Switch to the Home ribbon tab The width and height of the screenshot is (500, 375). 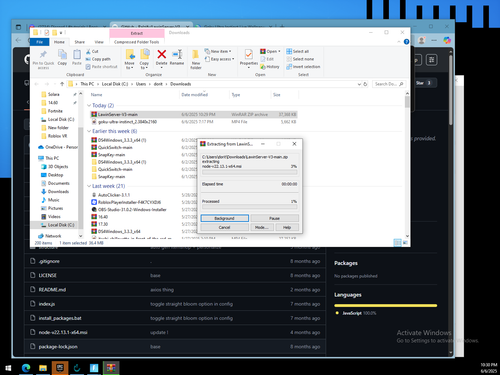(x=59, y=42)
